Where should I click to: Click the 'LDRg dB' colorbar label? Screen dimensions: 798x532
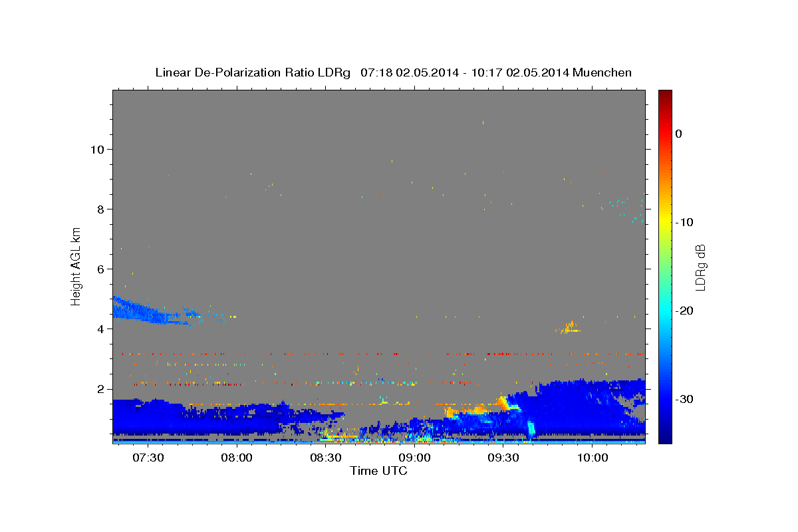700,267
